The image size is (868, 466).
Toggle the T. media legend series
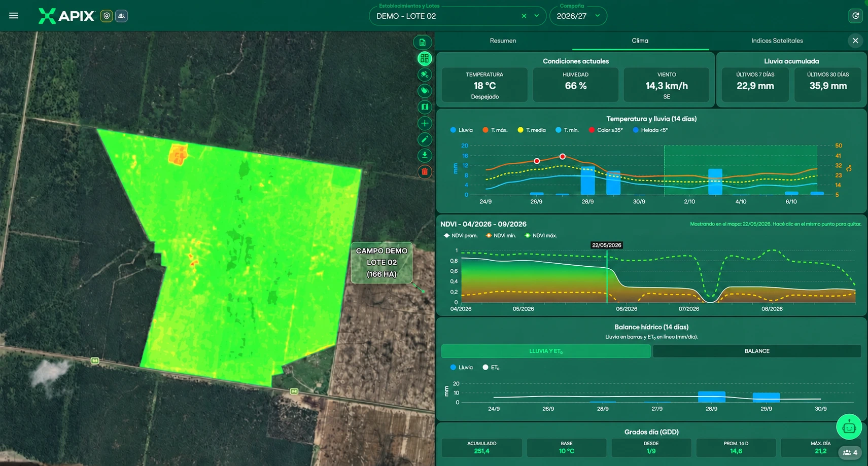pyautogui.click(x=531, y=130)
